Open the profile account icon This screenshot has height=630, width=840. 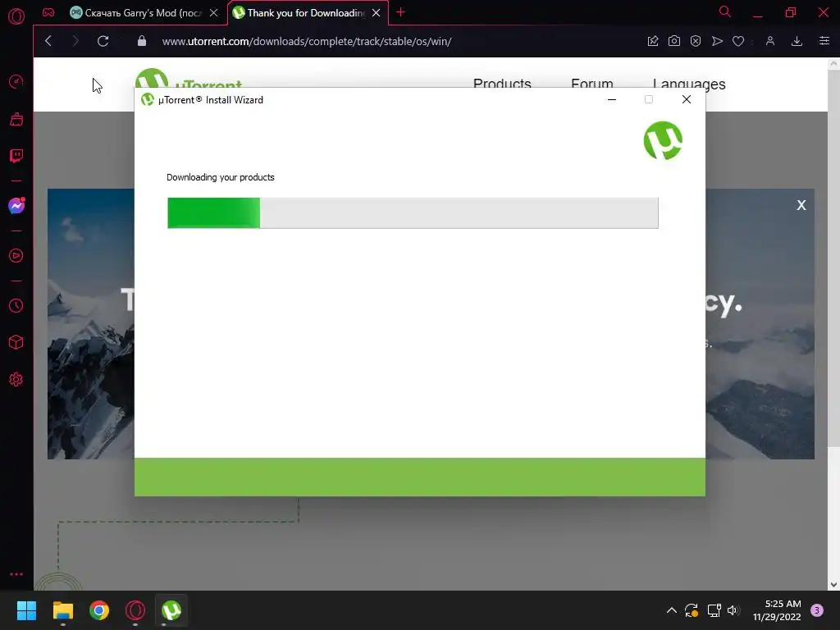[x=769, y=41]
